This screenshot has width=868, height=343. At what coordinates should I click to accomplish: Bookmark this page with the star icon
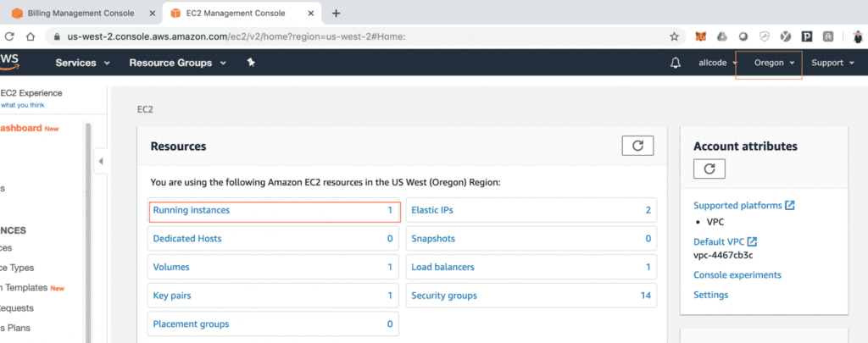coord(674,36)
